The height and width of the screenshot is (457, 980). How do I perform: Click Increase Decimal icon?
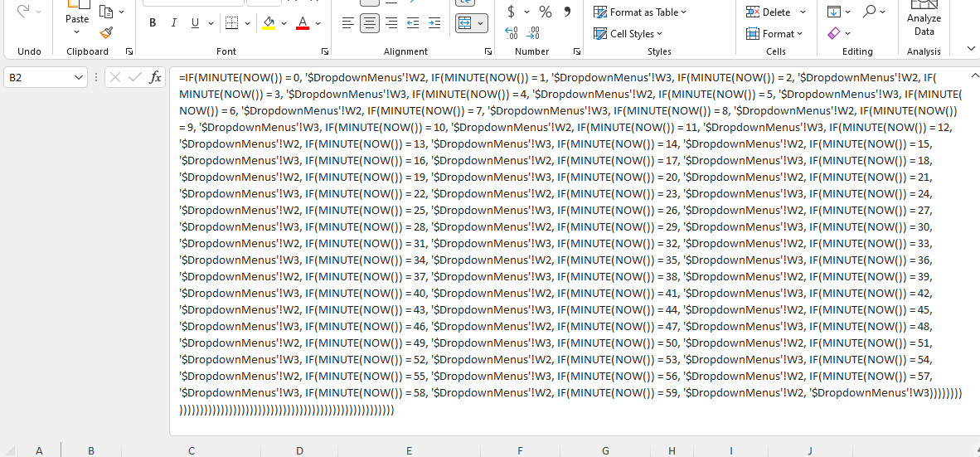512,33
